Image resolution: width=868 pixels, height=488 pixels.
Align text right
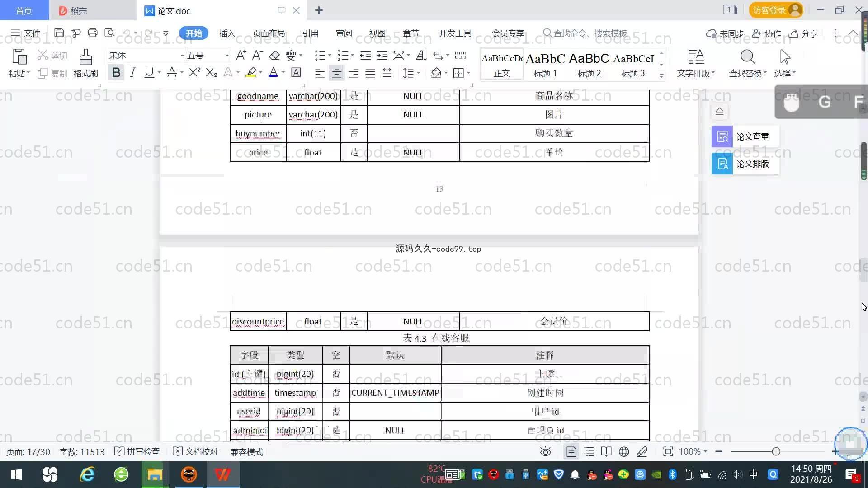(x=354, y=73)
